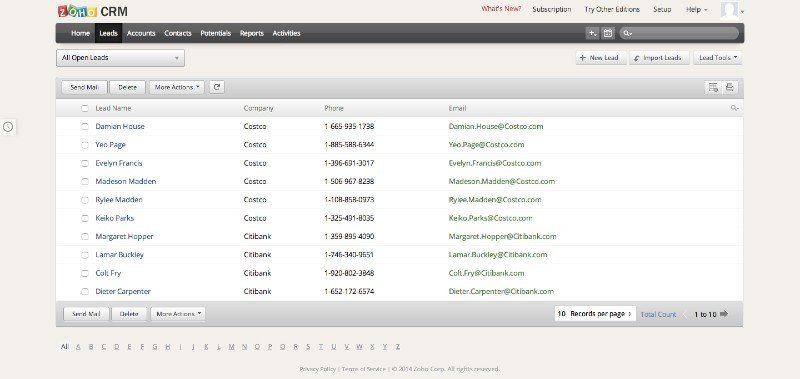
Task: Email Keiko.Parks@Costco.com
Action: tap(490, 218)
